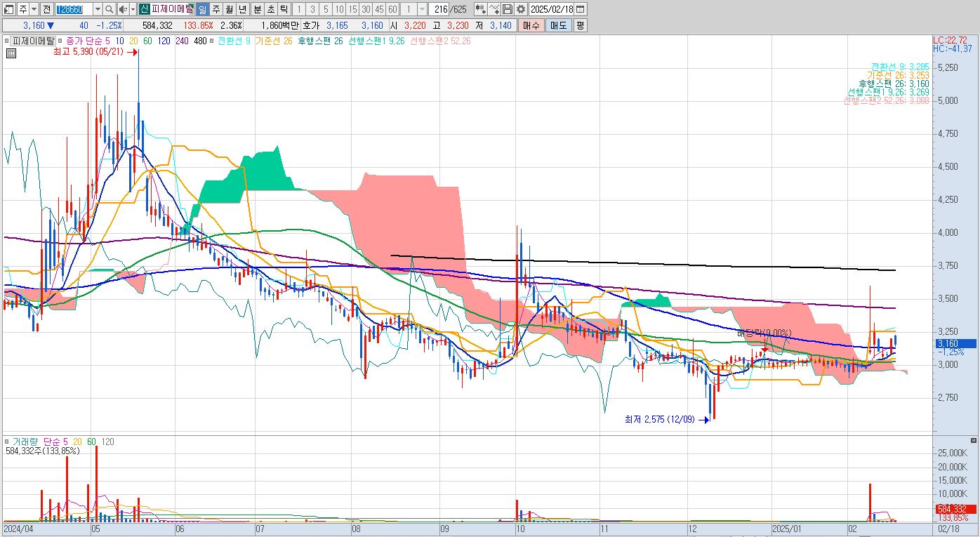This screenshot has width=980, height=537.
Task: Toggle the 일 daily period button
Action: pos(201,9)
